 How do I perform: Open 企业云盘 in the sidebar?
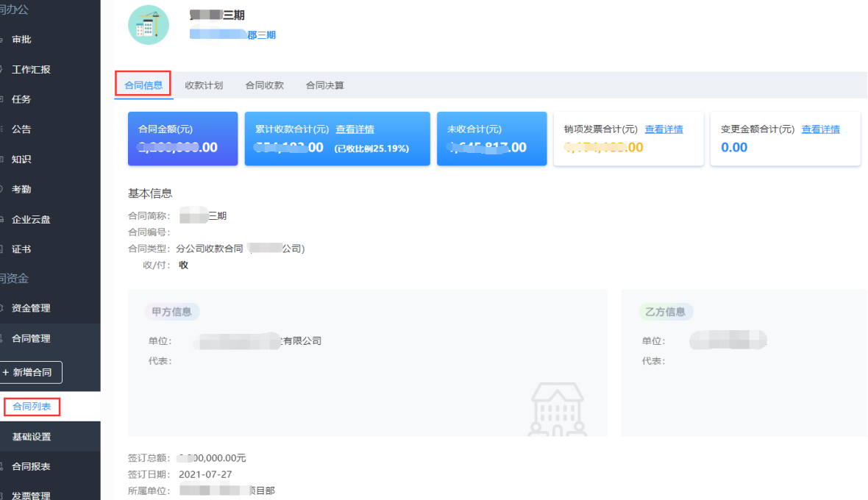31,219
